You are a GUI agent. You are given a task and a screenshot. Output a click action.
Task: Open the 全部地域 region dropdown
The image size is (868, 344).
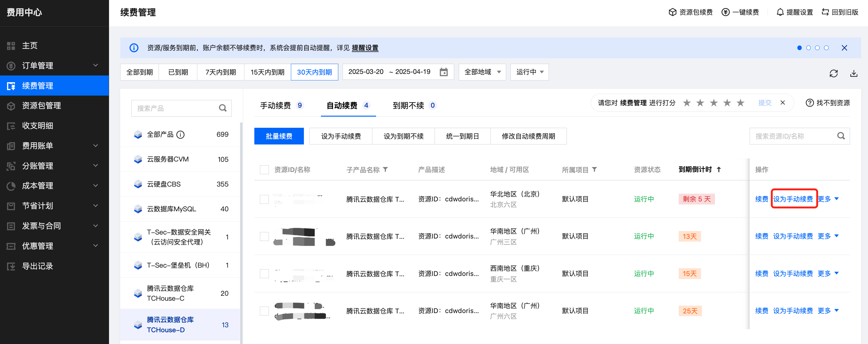tap(482, 72)
